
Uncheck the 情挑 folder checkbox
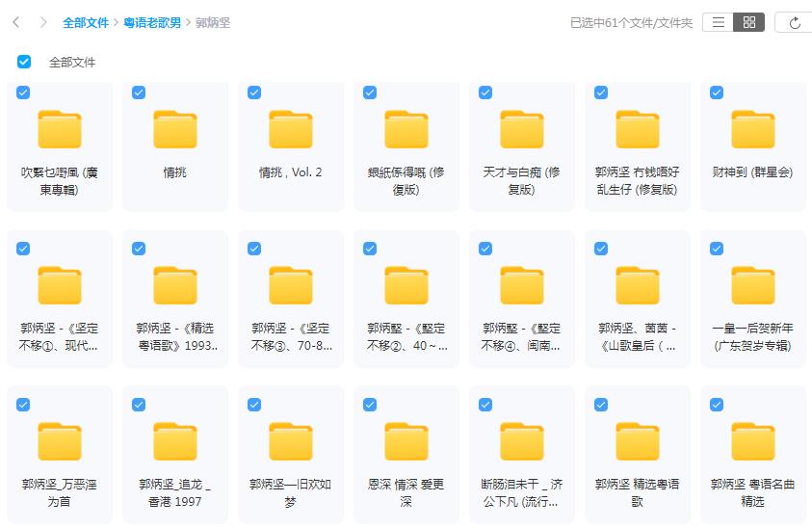[x=139, y=92]
